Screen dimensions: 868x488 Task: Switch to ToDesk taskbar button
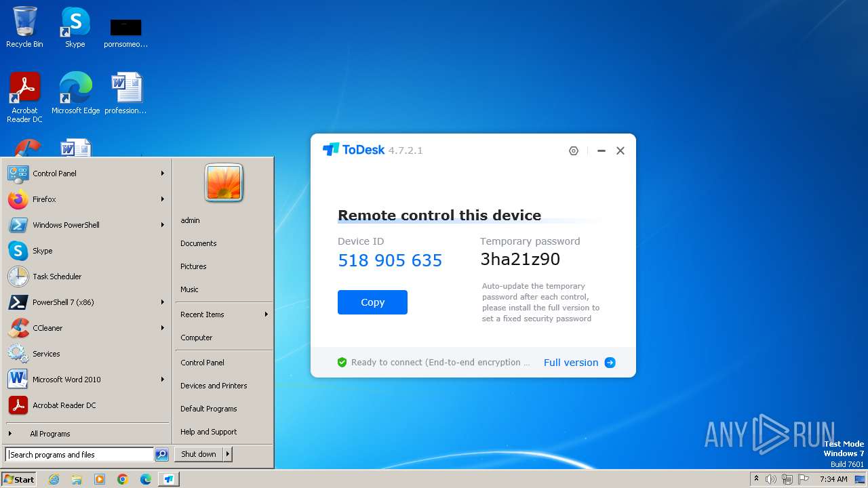tap(169, 479)
